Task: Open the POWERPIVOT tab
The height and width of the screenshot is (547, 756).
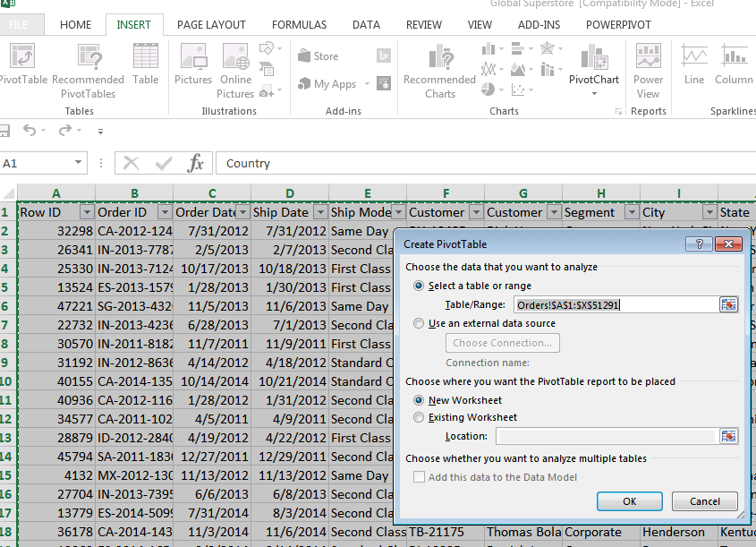Action: 618,24
